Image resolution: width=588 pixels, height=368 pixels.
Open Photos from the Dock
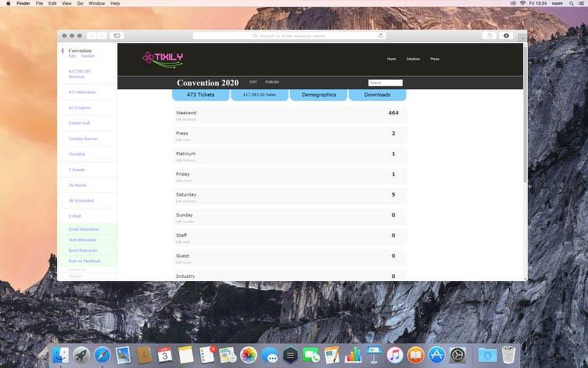[249, 355]
